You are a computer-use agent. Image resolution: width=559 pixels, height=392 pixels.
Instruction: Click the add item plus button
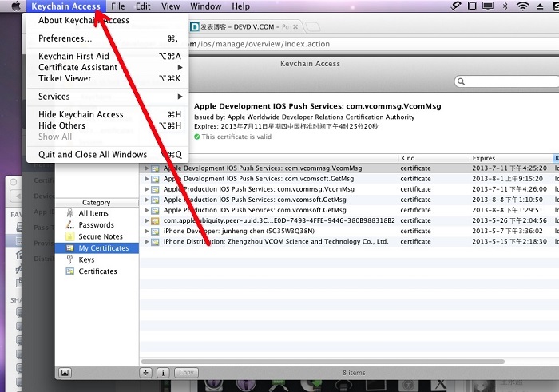145,373
